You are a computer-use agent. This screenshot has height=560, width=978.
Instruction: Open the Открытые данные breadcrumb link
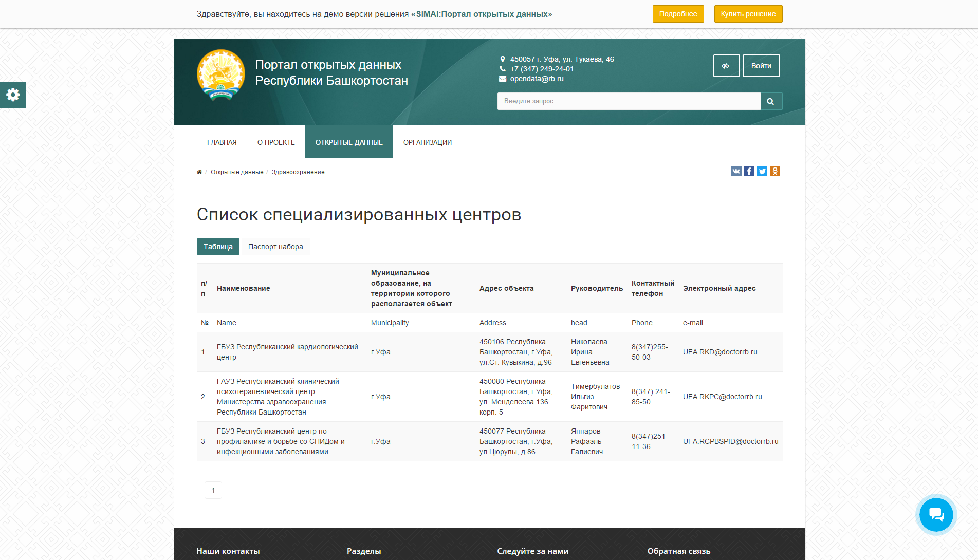tap(237, 172)
